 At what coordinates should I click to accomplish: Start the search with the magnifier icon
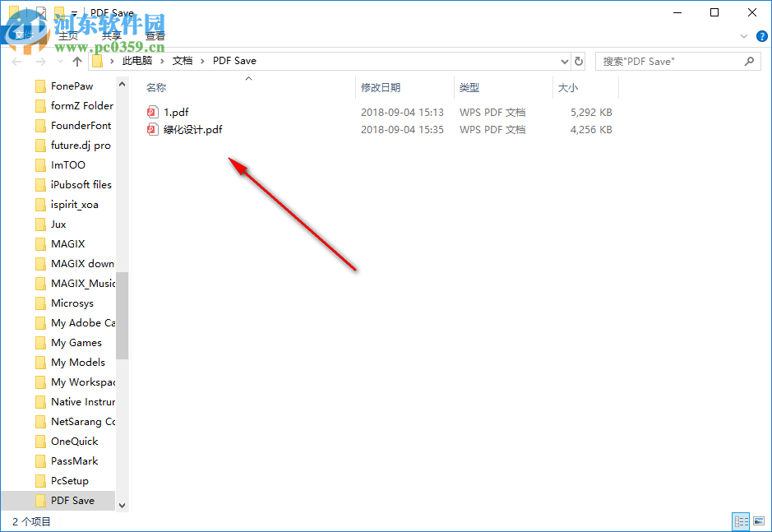(x=748, y=61)
